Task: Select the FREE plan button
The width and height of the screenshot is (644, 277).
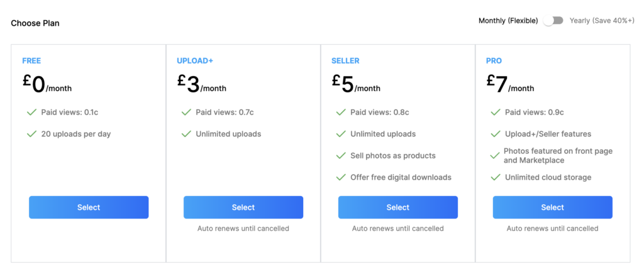Action: pyautogui.click(x=89, y=207)
